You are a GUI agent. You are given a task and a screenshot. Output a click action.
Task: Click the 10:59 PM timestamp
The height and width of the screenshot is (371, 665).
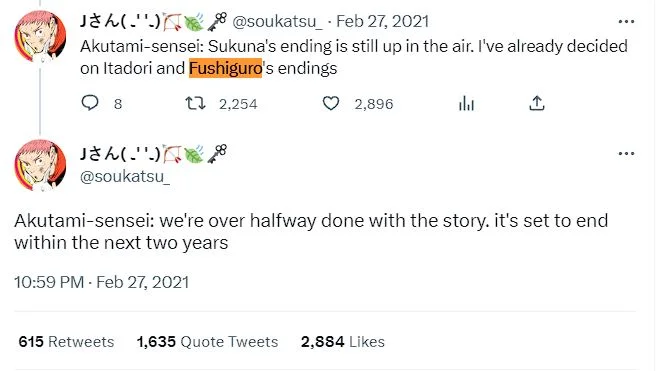pyautogui.click(x=101, y=282)
